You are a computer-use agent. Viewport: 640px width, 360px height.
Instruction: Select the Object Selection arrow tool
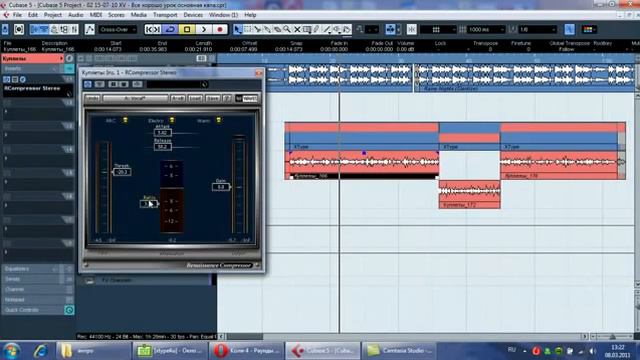tap(238, 29)
